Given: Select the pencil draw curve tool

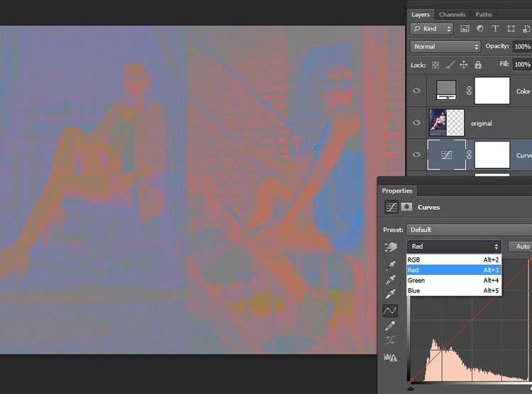Looking at the screenshot, I should pos(390,325).
